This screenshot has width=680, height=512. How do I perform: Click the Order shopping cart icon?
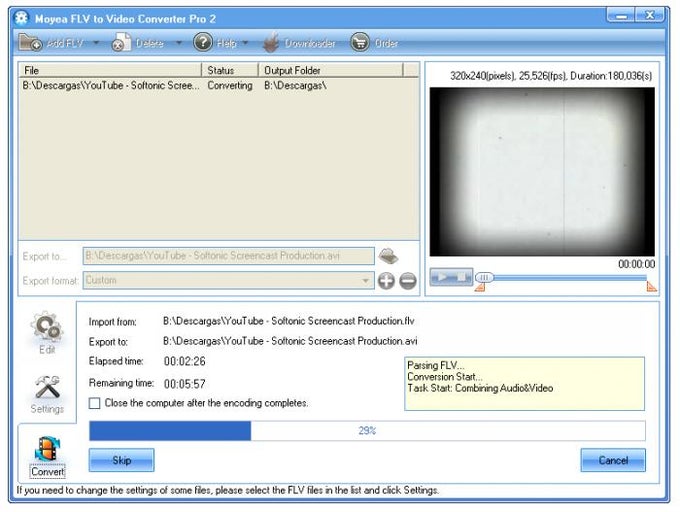pos(360,42)
